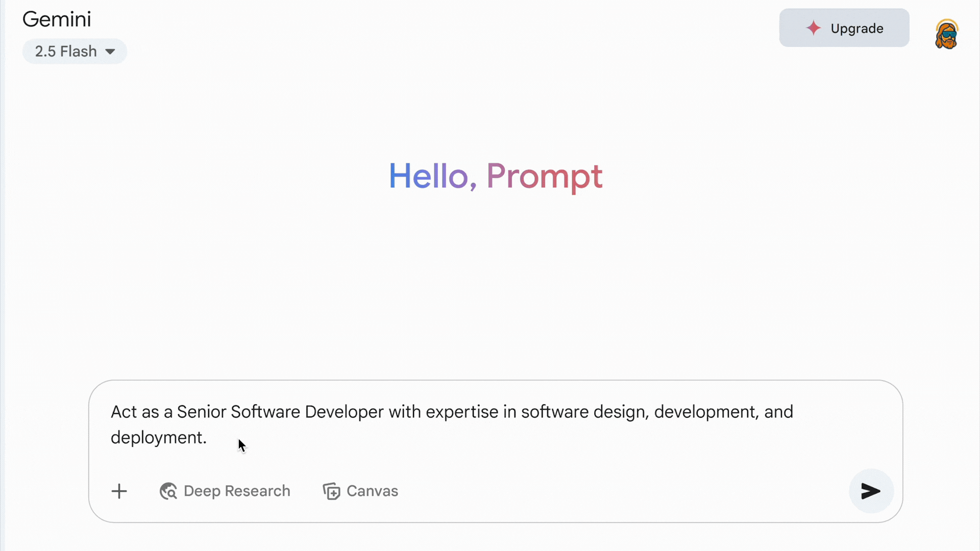Click the Hello, Prompt greeting
The height and width of the screenshot is (551, 980).
(x=496, y=177)
